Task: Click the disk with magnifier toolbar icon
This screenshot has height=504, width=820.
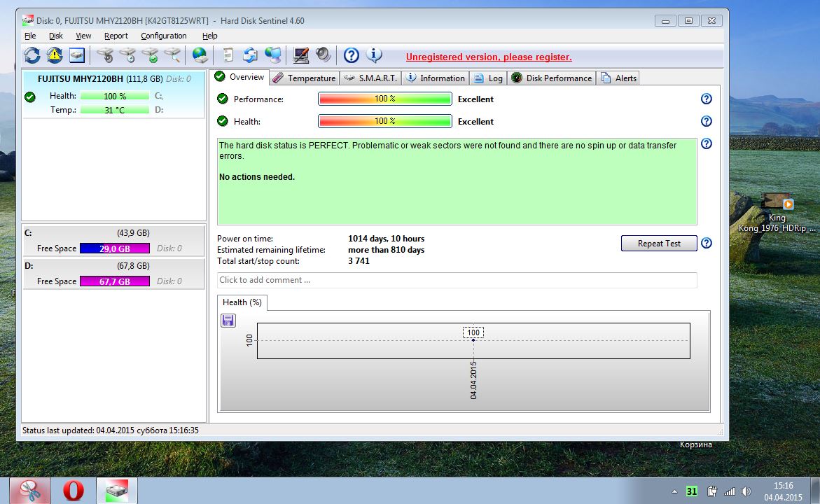Action: [172, 55]
